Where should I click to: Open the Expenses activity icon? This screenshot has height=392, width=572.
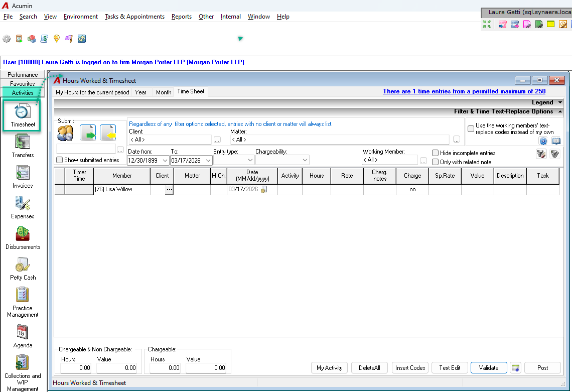[23, 203]
